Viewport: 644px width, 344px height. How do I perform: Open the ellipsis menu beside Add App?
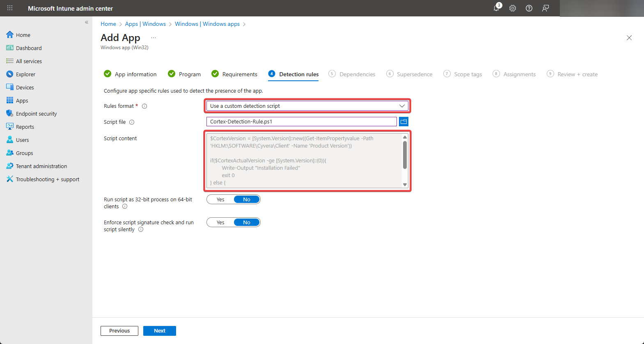[154, 38]
